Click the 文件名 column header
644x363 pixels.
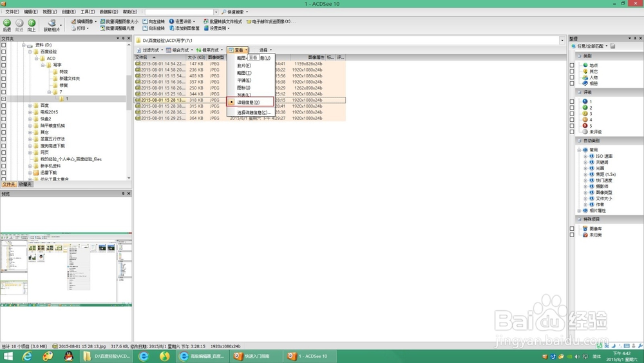tap(160, 57)
